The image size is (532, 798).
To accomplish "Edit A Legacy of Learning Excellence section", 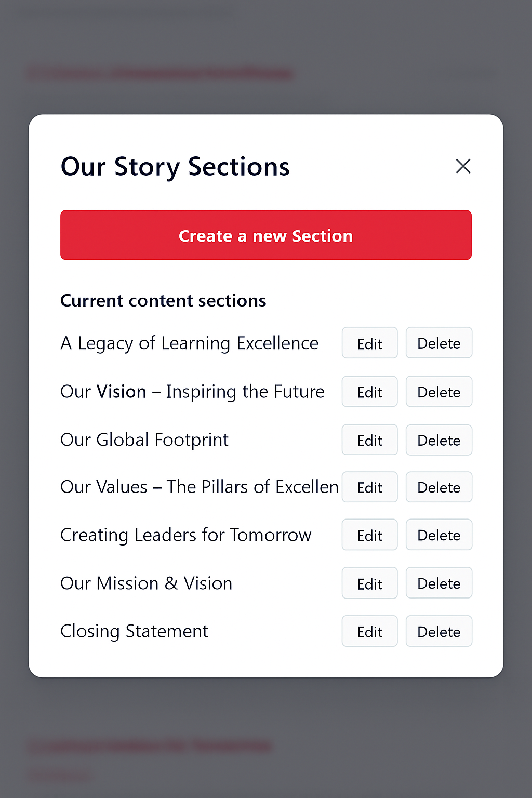I will (369, 343).
